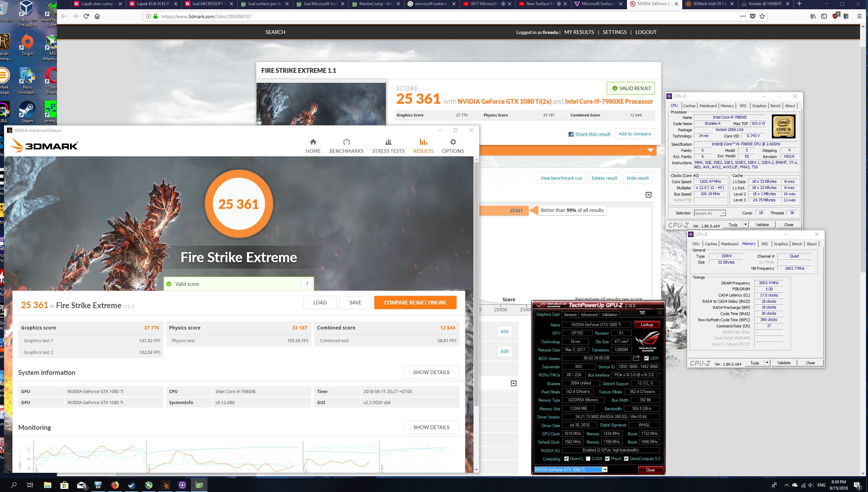Open browser library icon
Image resolution: width=868 pixels, height=492 pixels.
tap(813, 16)
